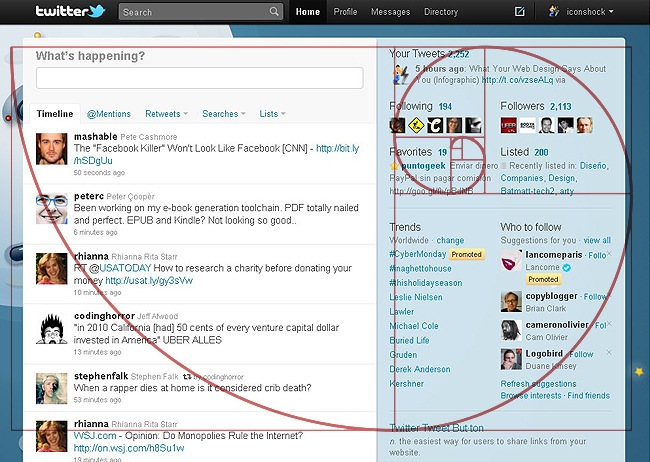Click mashable's profile avatar
Viewport: 650px width, 462px height.
coord(52,148)
